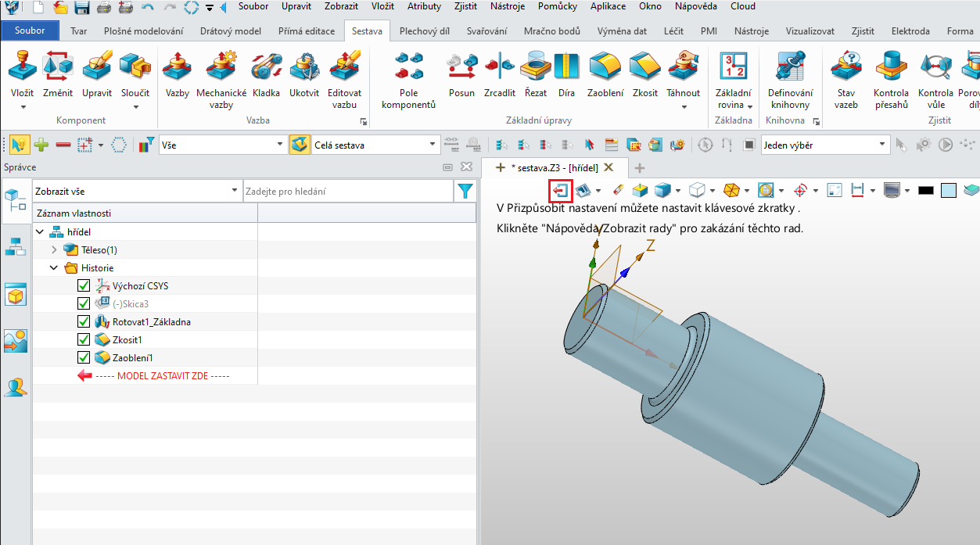Collapse the Historie tree node
The image size is (980, 545).
coord(54,267)
